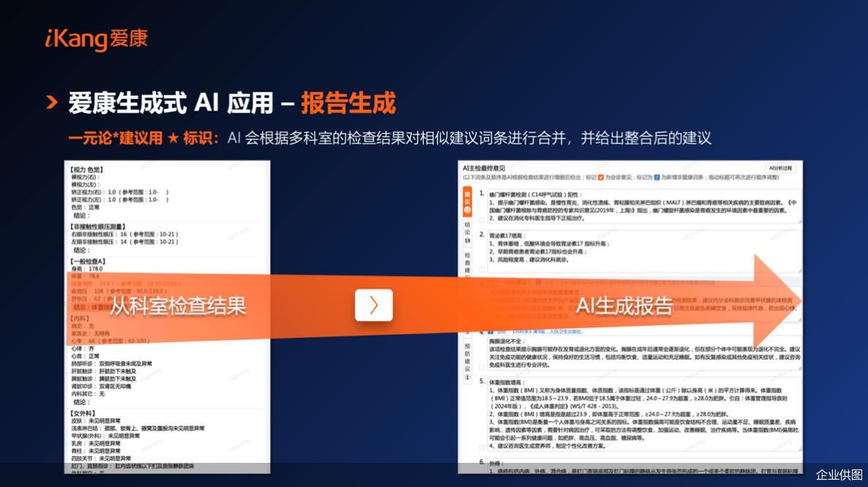Click the blue 新增非爱康词条 marker icon in legend
The height and width of the screenshot is (487, 868).
coord(656,178)
